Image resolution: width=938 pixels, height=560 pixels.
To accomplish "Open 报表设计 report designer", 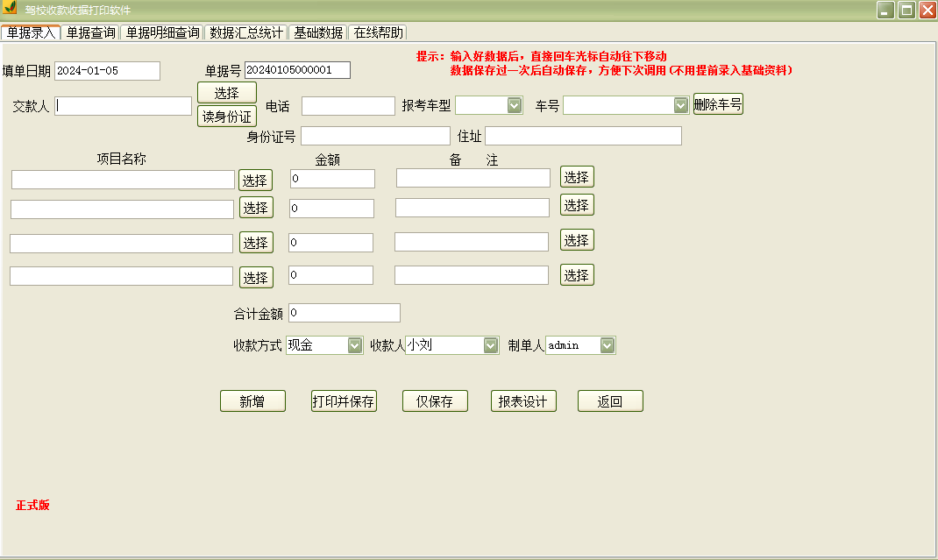I will coord(523,401).
